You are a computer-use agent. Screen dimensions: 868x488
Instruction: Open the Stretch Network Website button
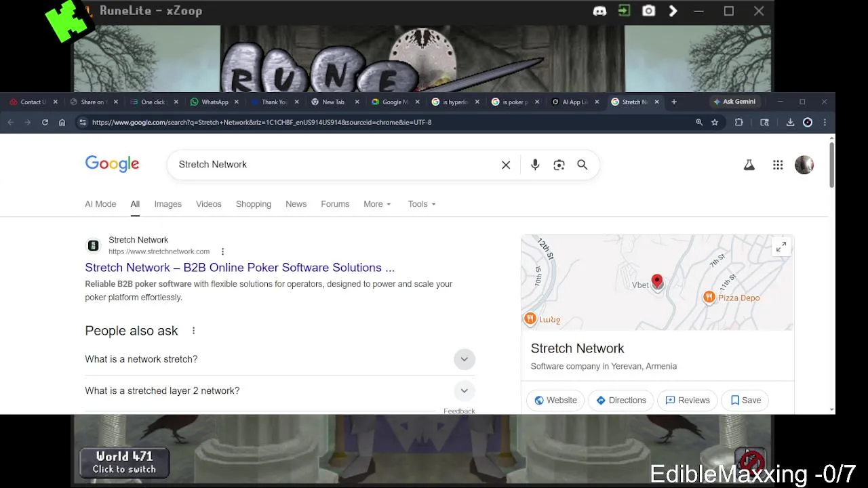tap(555, 400)
